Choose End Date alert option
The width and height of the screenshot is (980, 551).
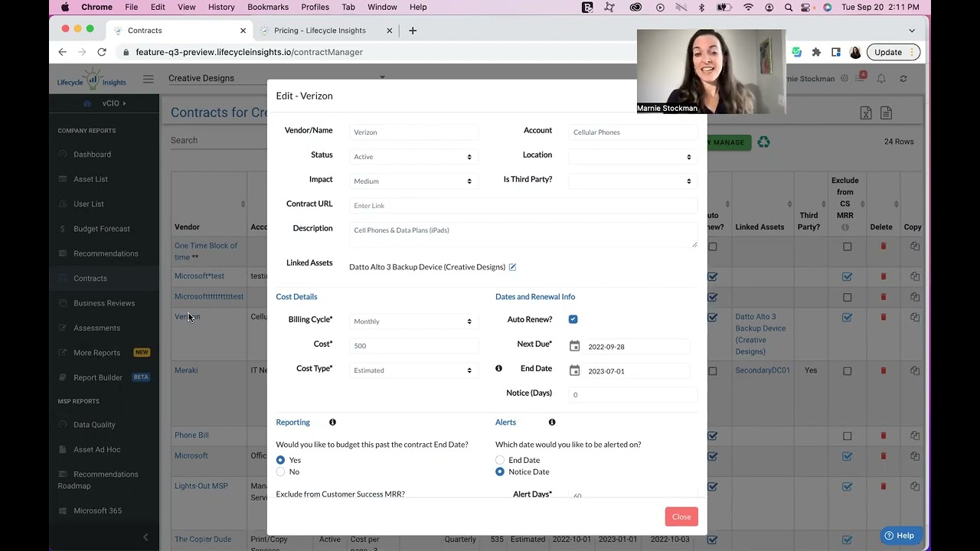[x=500, y=460]
